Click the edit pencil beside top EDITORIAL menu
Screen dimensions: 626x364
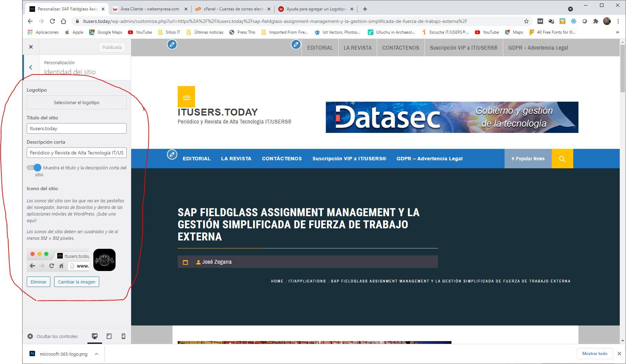tap(296, 44)
